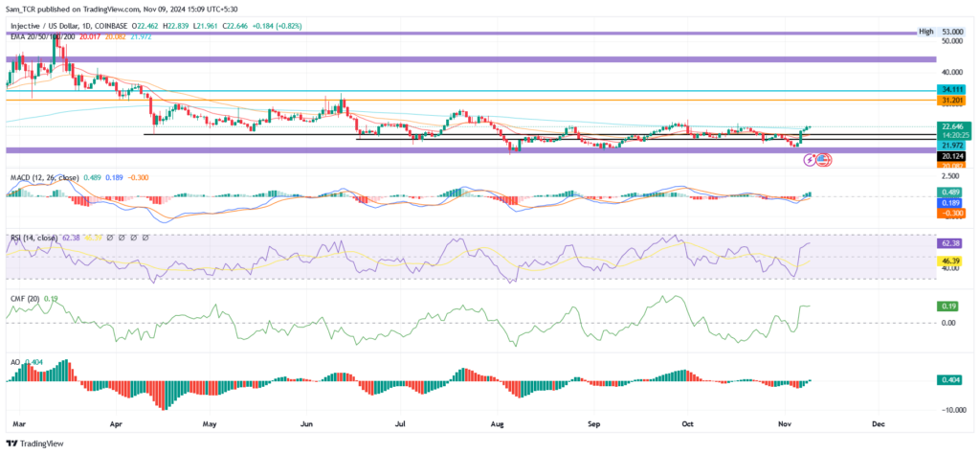The image size is (980, 454).
Task: Click the black 20.124 price label
Action: click(951, 156)
